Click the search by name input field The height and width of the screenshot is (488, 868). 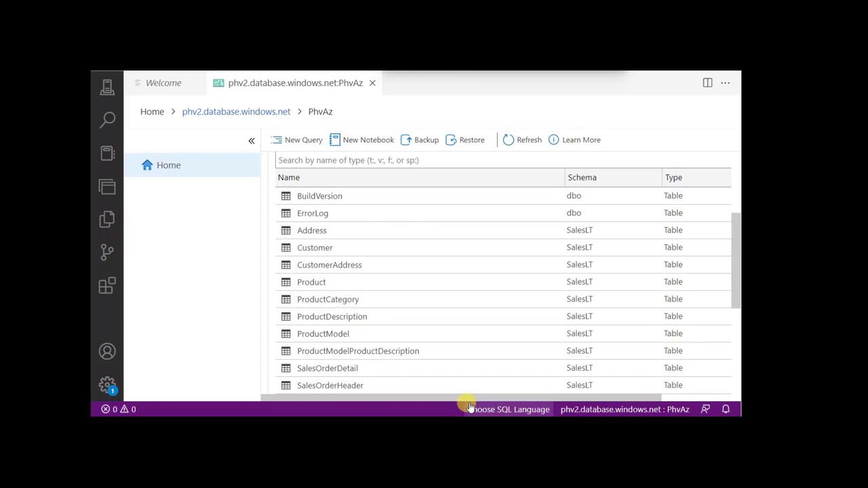point(502,160)
